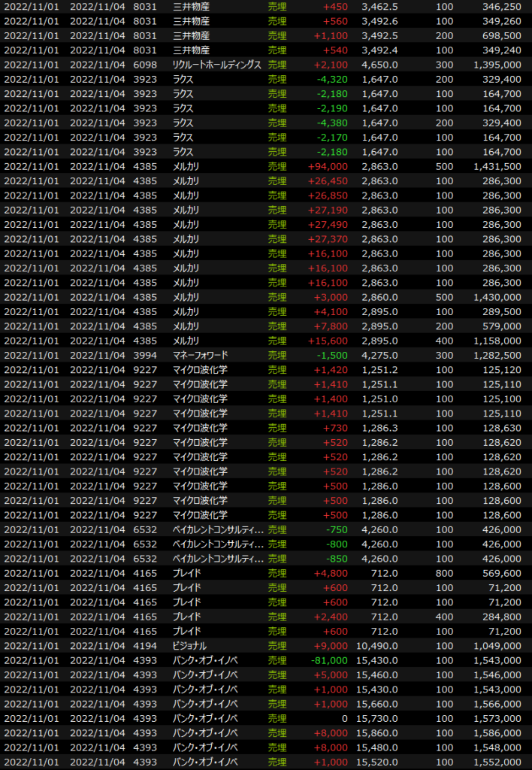Click the +4,800 ブレイド profit
The image size is (532, 770).
point(331,572)
